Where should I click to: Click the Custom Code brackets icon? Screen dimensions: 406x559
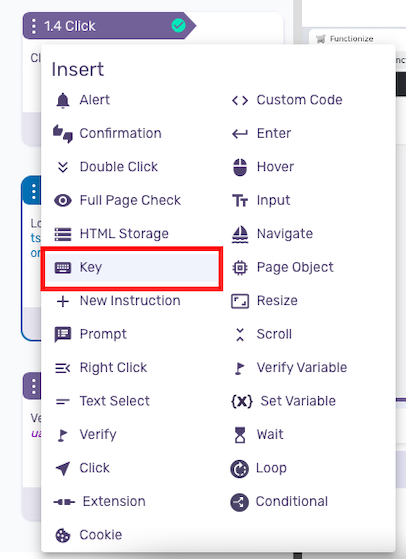[240, 100]
